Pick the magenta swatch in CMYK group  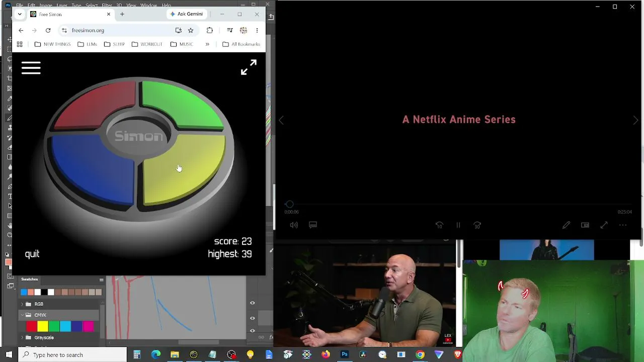(89, 327)
